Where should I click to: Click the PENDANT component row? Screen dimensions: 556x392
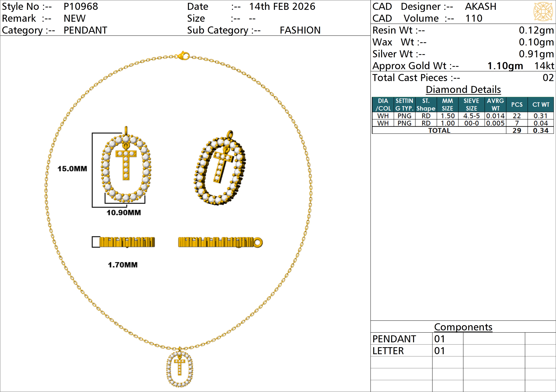click(394, 339)
